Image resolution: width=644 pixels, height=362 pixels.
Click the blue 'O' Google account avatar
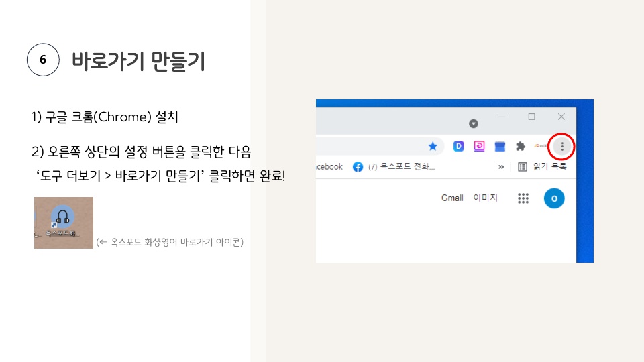[x=554, y=198]
